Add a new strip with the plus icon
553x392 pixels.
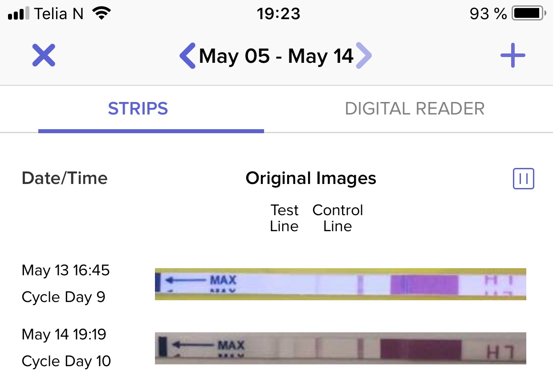pyautogui.click(x=513, y=56)
